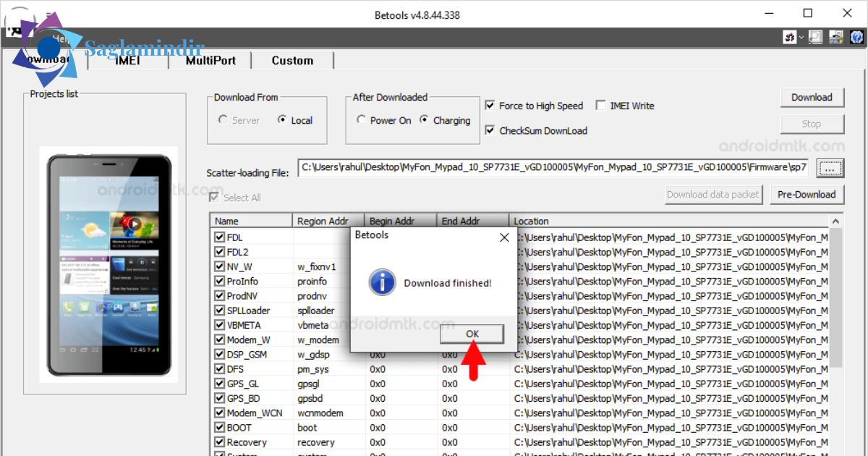This screenshot has width=868, height=456.
Task: Click the computer settings toolbar icon
Action: [836, 37]
